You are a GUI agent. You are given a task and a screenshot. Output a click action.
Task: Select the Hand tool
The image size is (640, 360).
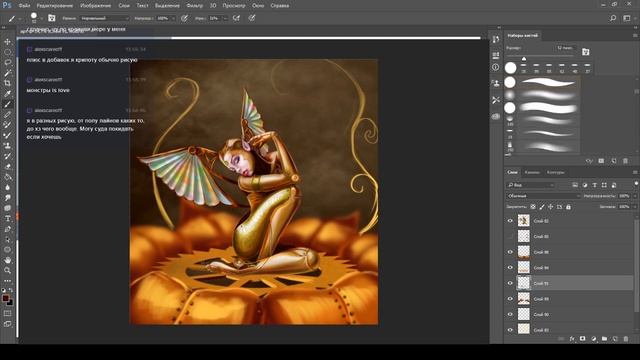(7, 260)
